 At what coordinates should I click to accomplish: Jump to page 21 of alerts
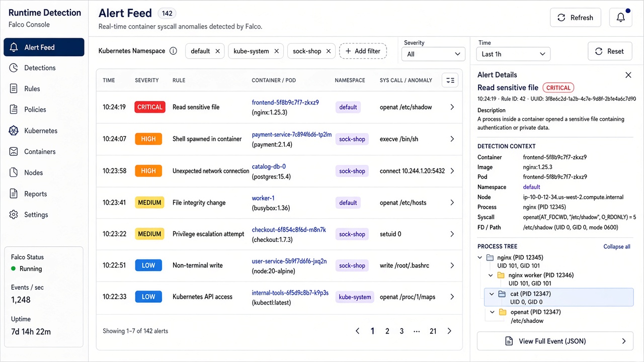(433, 331)
